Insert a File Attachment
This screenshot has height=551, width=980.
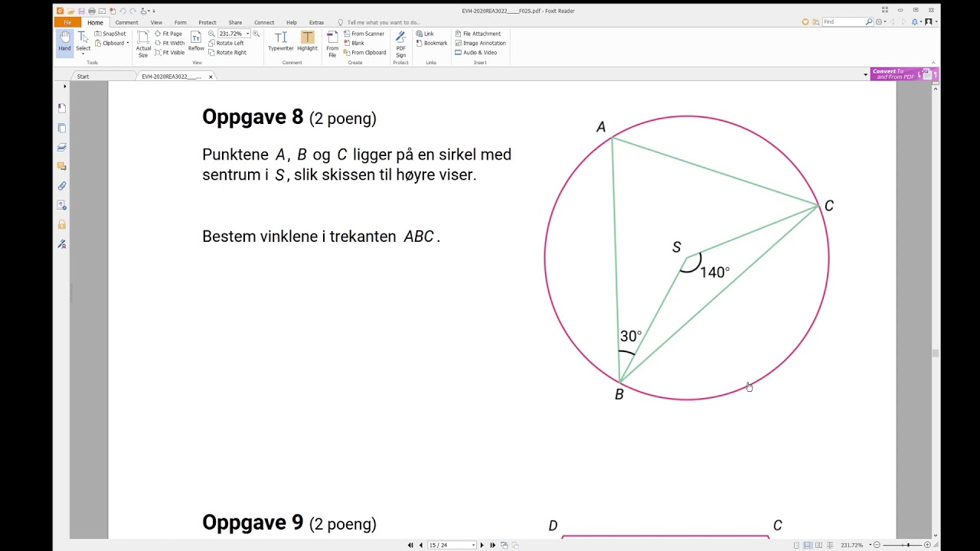[478, 34]
